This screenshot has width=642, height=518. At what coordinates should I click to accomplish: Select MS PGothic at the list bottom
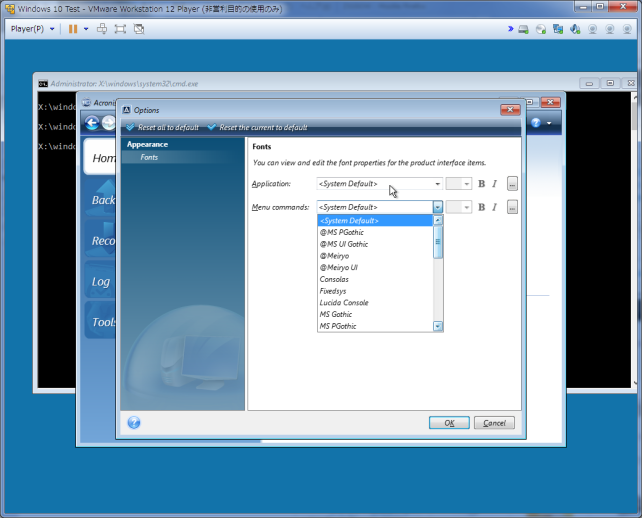(x=375, y=326)
